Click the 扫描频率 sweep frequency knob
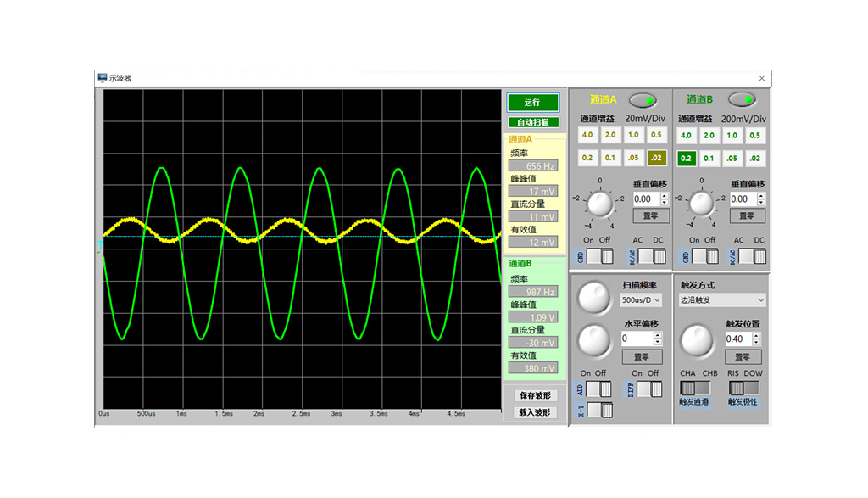This screenshot has height=498, width=868. point(593,297)
